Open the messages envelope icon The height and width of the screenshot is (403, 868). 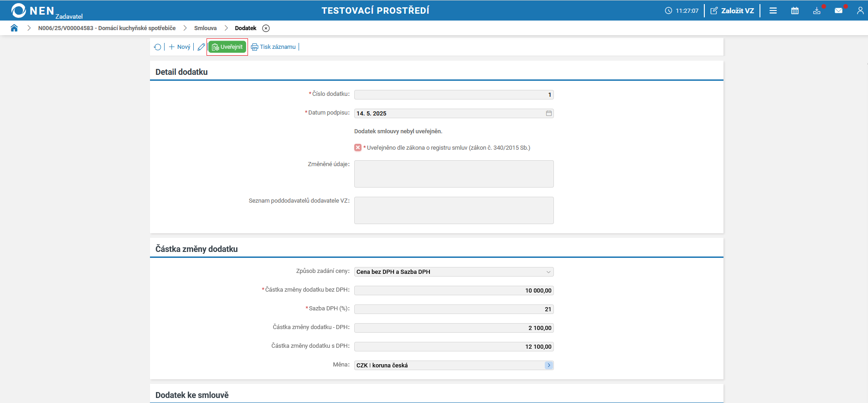point(838,10)
